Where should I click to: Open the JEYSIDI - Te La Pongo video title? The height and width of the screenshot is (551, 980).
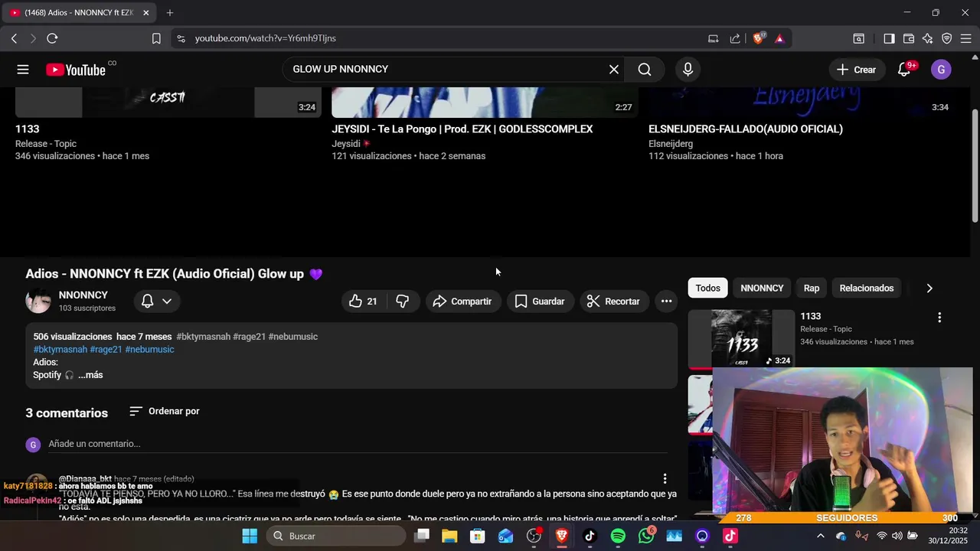point(462,129)
